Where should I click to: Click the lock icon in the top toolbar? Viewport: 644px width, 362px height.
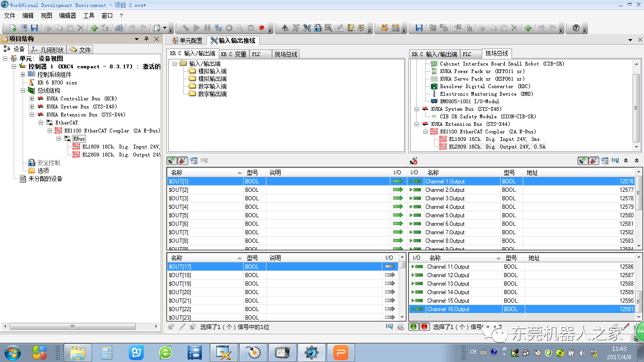318,28
